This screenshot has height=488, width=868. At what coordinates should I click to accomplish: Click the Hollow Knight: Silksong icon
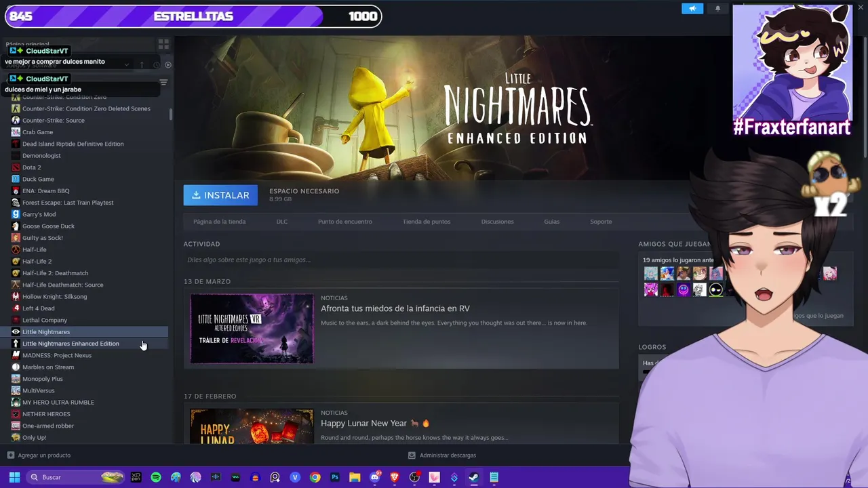pos(16,297)
